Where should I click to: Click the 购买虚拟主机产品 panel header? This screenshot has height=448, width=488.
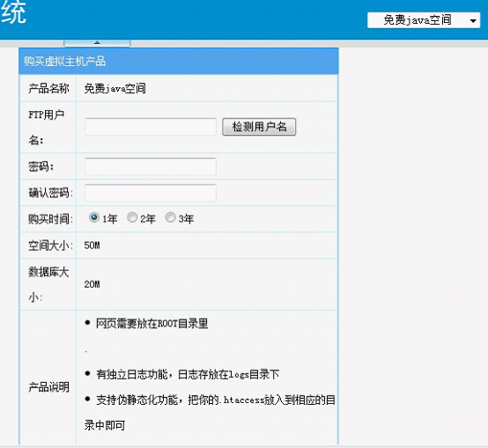click(x=178, y=62)
